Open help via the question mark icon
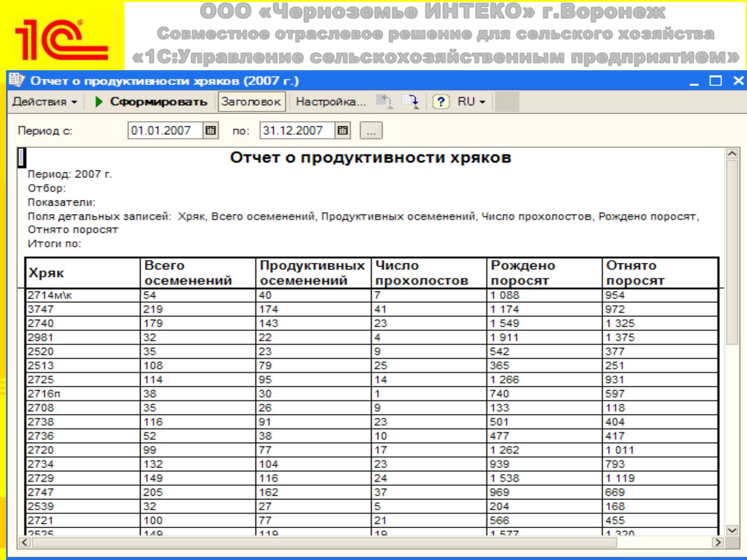 (x=441, y=102)
